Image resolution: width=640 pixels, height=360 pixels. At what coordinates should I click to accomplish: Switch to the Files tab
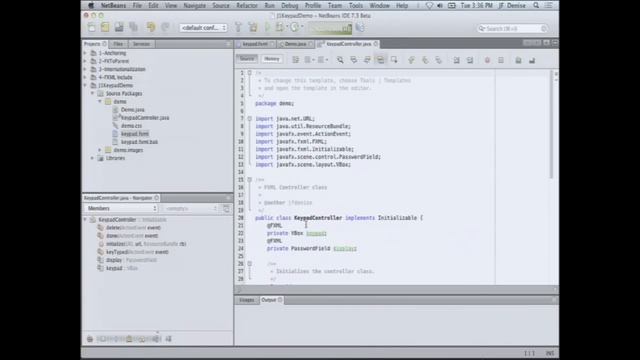118,44
